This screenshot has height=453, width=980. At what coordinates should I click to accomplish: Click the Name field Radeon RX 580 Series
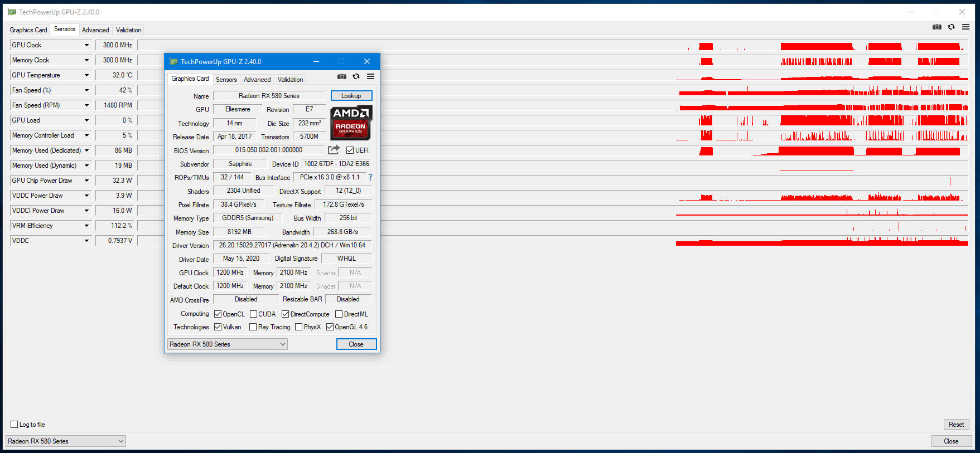(x=269, y=96)
